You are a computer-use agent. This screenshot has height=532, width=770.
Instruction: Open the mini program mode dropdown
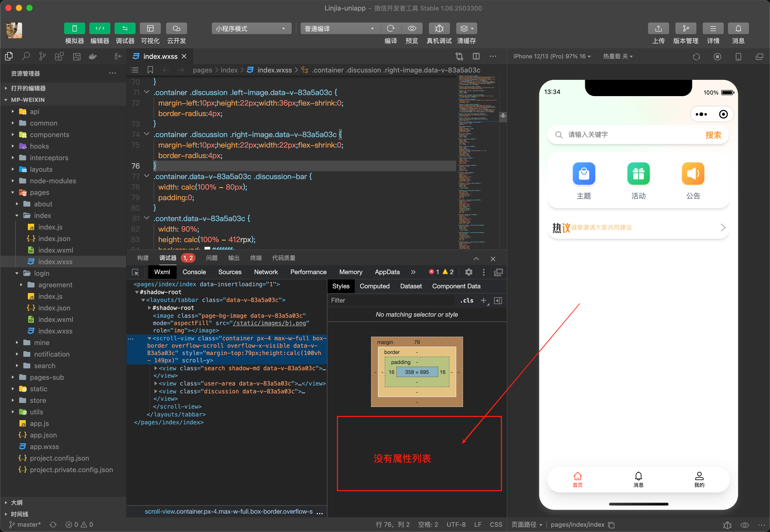251,29
